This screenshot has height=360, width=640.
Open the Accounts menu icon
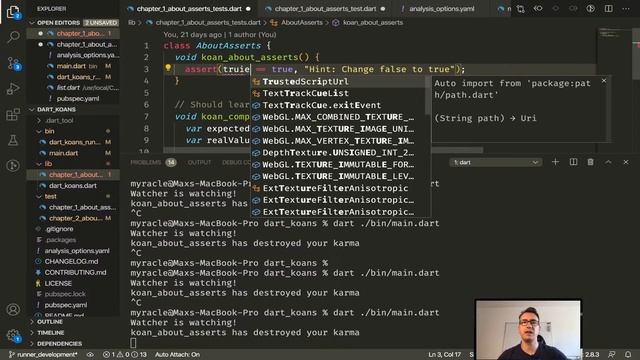(13, 309)
